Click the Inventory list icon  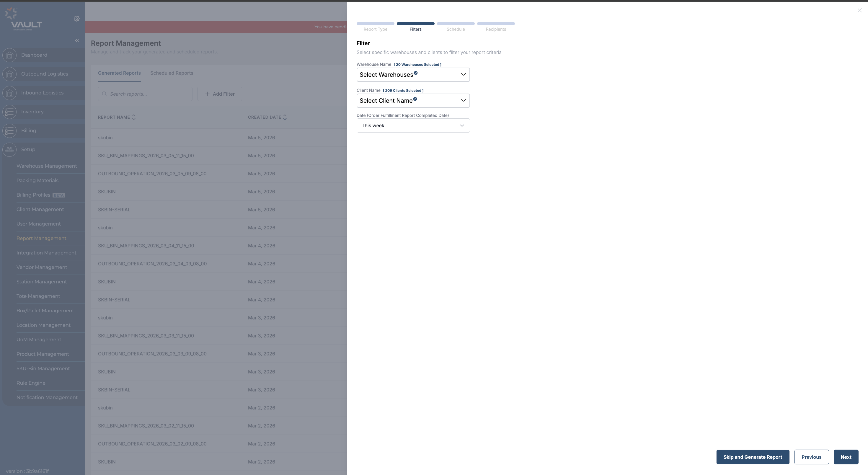coord(9,112)
